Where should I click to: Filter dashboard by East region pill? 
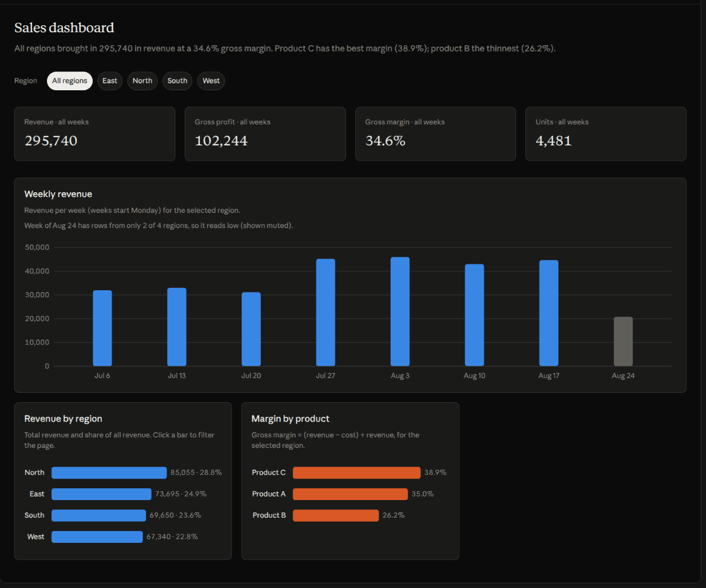click(110, 81)
